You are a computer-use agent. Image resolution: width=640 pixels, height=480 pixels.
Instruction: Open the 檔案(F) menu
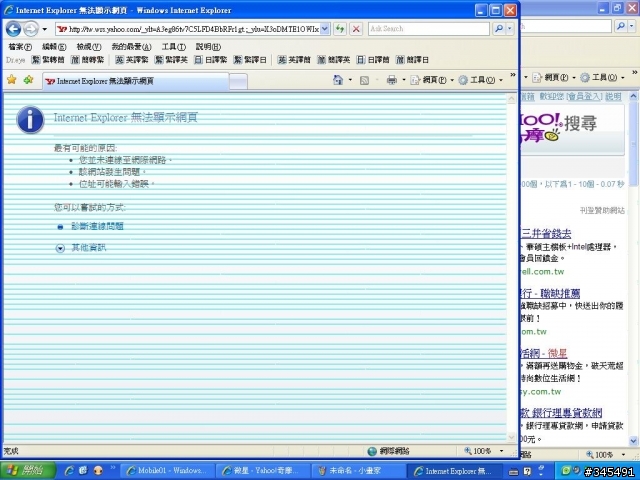click(x=20, y=47)
